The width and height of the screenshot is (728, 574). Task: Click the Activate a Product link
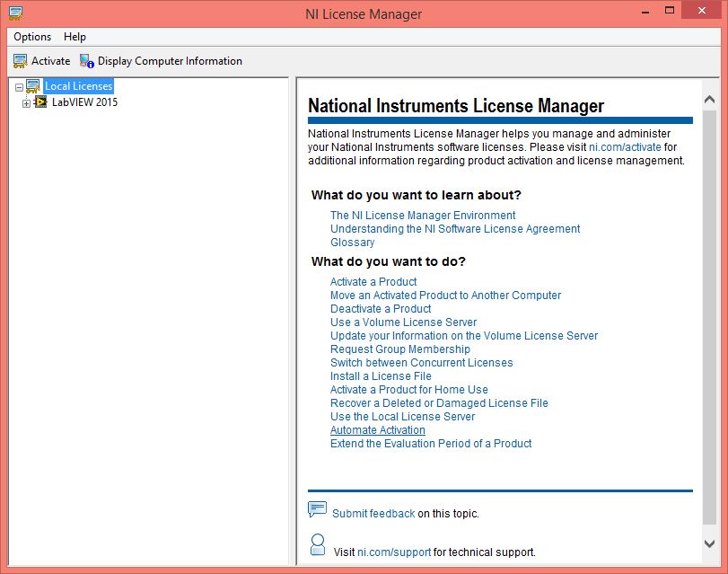click(x=373, y=282)
